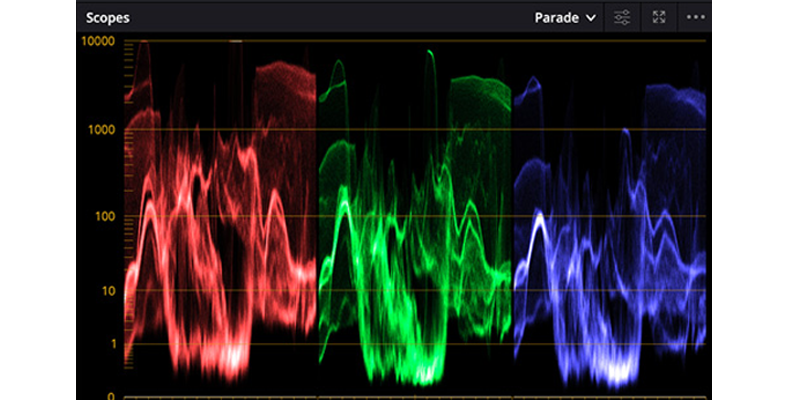The height and width of the screenshot is (400, 792).
Task: Select the 10 nits scale label
Action: tap(109, 291)
